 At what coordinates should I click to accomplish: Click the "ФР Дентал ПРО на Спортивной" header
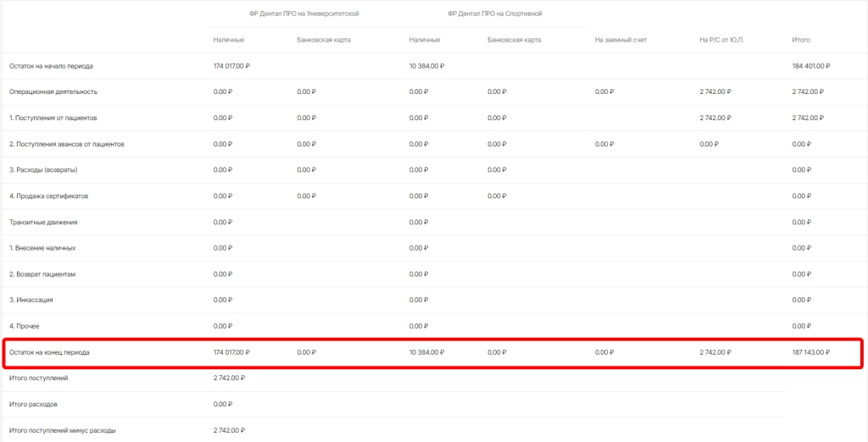click(495, 14)
